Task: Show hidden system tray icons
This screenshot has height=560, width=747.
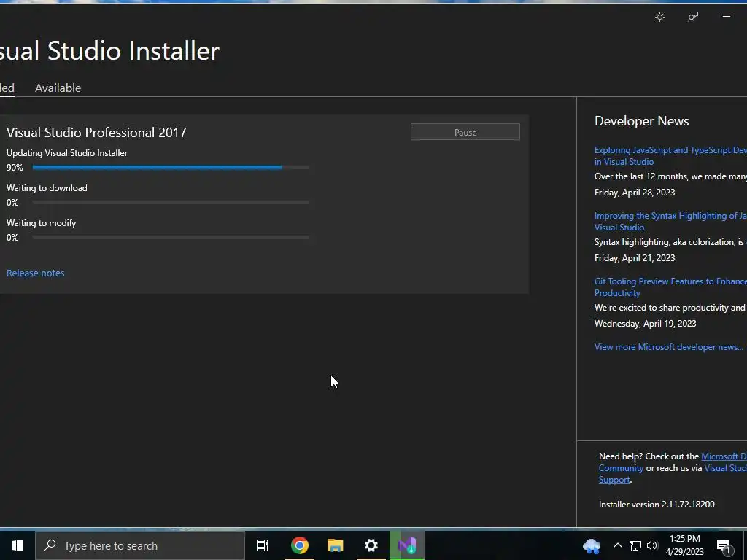Action: coord(617,545)
